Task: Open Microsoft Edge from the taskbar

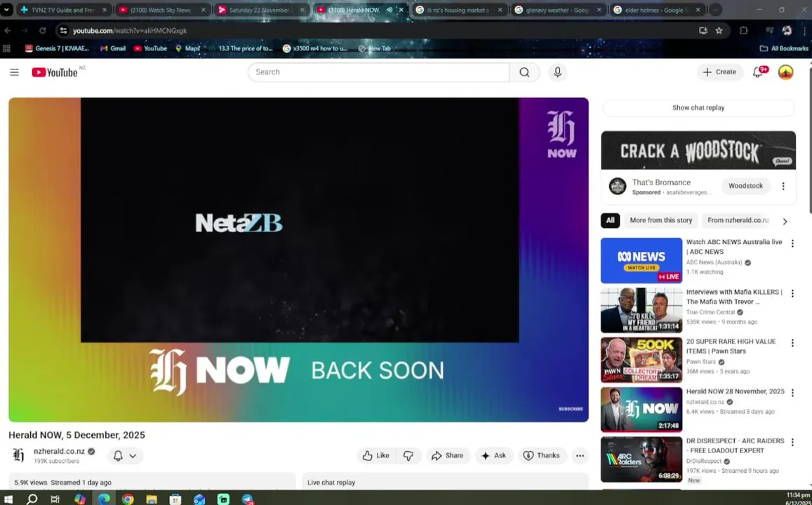Action: click(x=104, y=499)
